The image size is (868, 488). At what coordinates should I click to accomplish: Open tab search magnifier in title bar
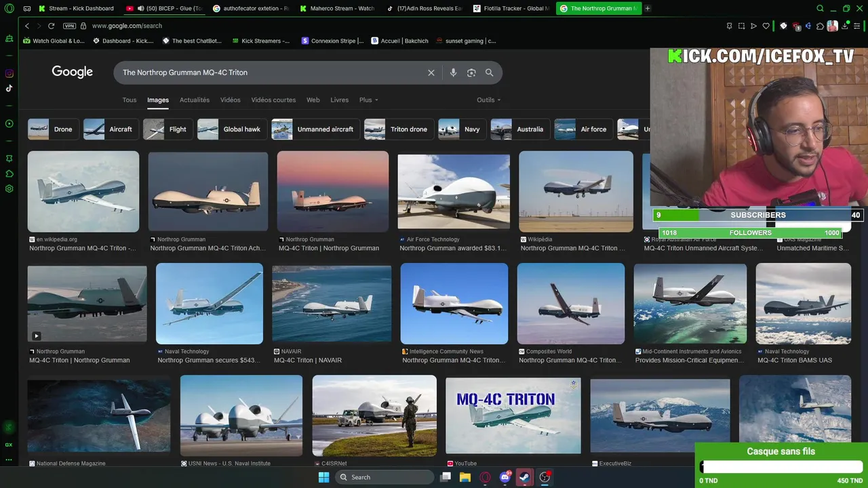(821, 8)
